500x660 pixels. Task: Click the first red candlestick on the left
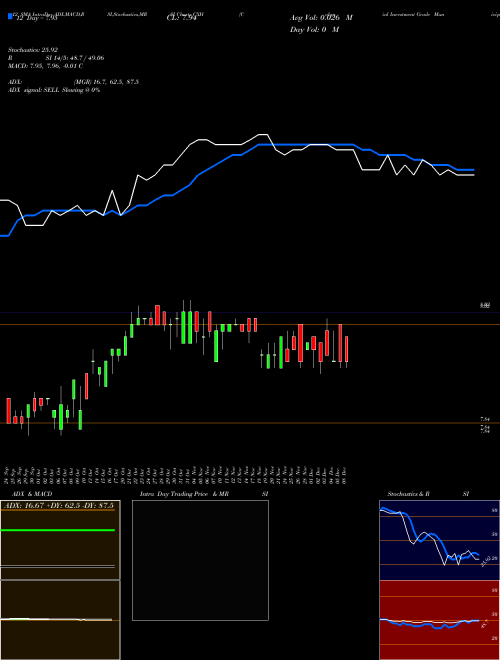tap(8, 410)
